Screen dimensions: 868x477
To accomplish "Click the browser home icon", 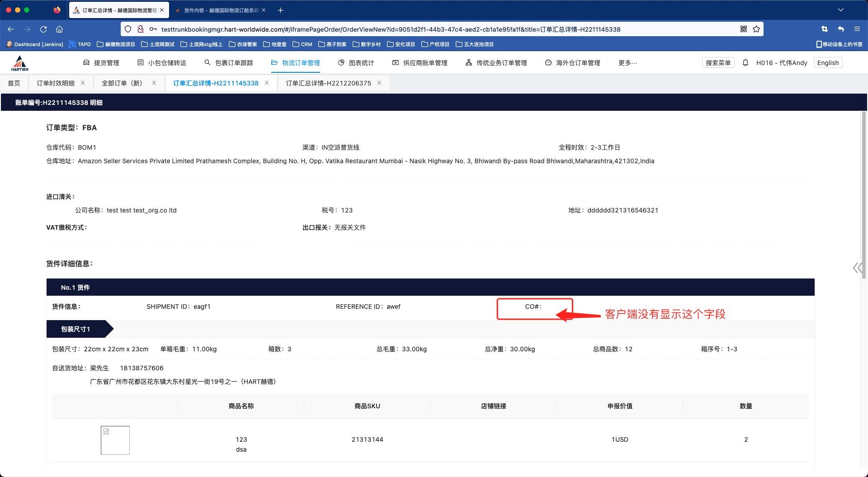I will click(59, 29).
